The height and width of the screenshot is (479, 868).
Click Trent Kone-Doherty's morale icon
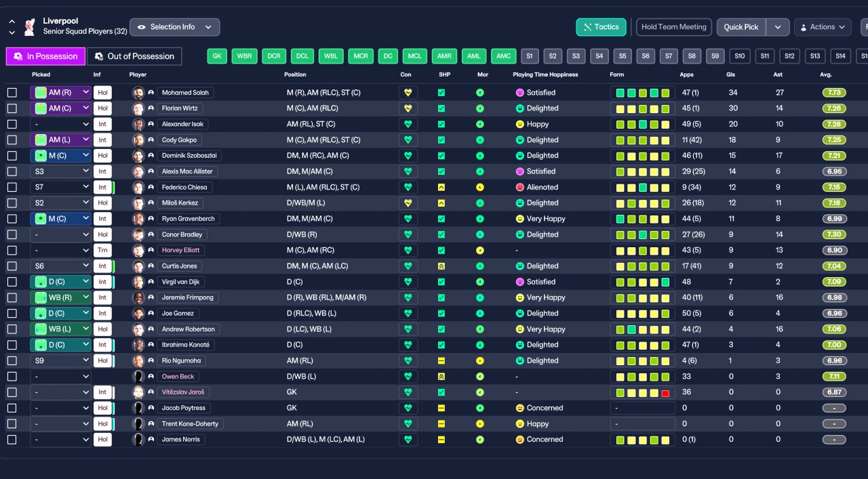(480, 423)
